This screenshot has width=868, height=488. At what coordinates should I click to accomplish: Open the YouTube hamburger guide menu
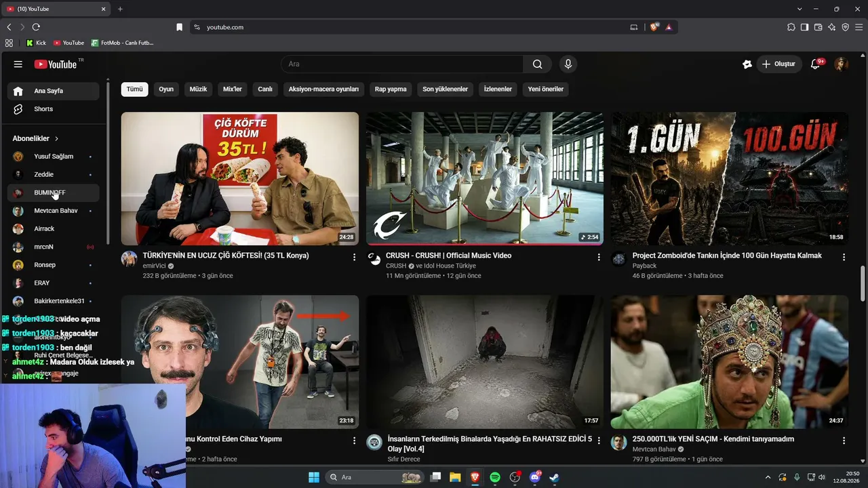(x=18, y=64)
